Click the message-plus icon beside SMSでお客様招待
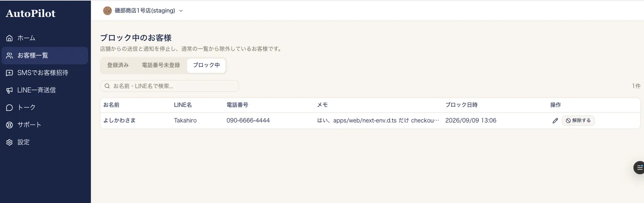This screenshot has height=203, width=644. (x=9, y=73)
